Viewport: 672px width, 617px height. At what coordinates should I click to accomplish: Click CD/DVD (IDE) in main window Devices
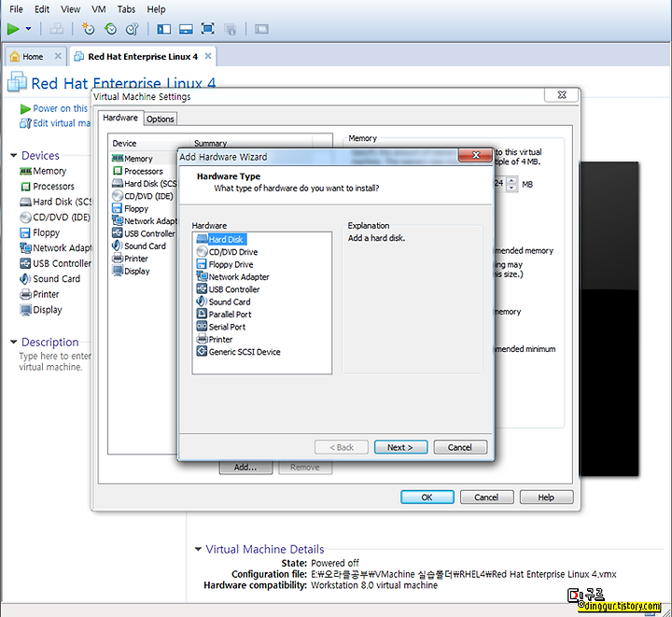(x=55, y=217)
